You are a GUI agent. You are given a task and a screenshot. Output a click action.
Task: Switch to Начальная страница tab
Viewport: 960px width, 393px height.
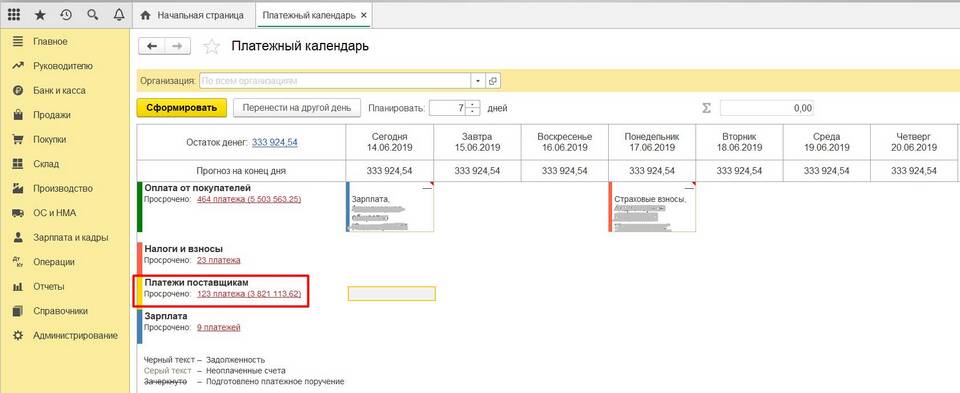pyautogui.click(x=193, y=15)
